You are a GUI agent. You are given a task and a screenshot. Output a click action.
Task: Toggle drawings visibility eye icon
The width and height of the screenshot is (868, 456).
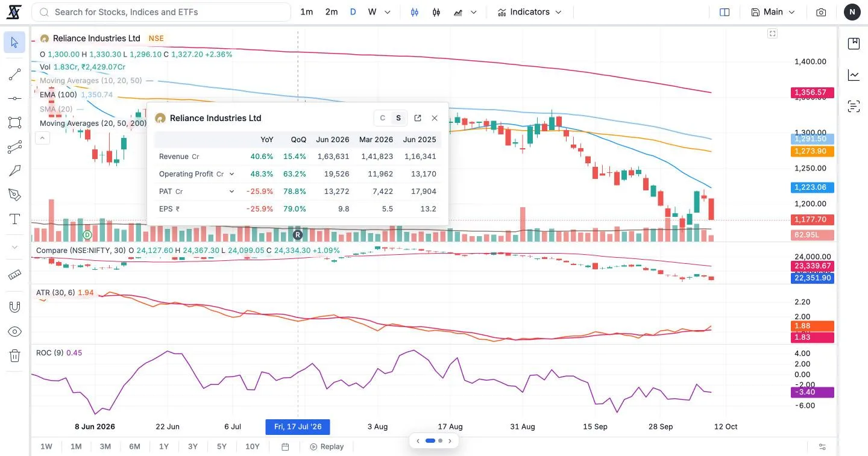click(14, 331)
